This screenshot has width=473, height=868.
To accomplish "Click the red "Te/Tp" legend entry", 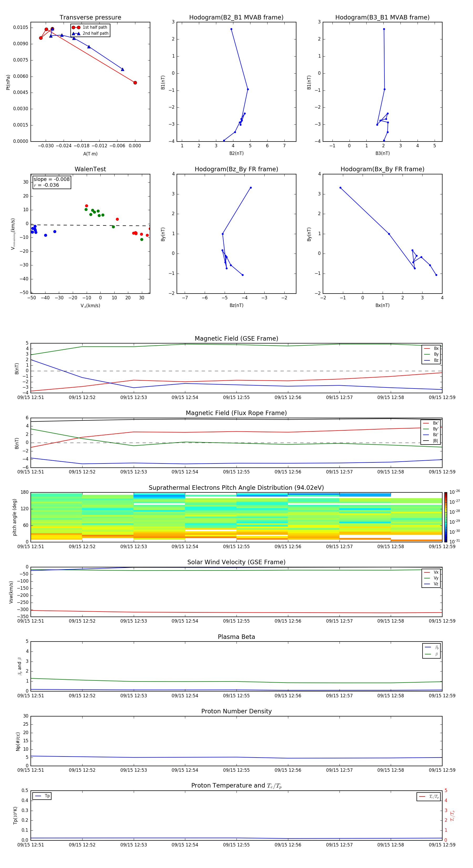I will pos(429,796).
